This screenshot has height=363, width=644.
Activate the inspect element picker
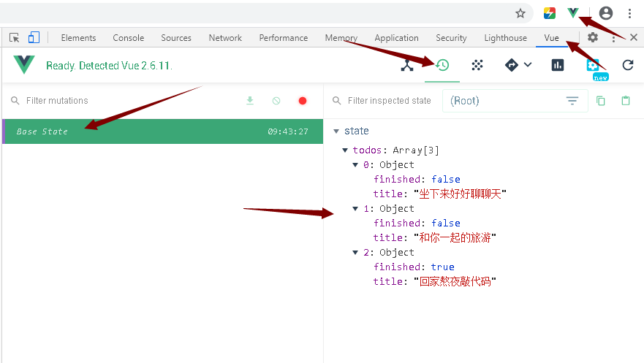coord(15,38)
